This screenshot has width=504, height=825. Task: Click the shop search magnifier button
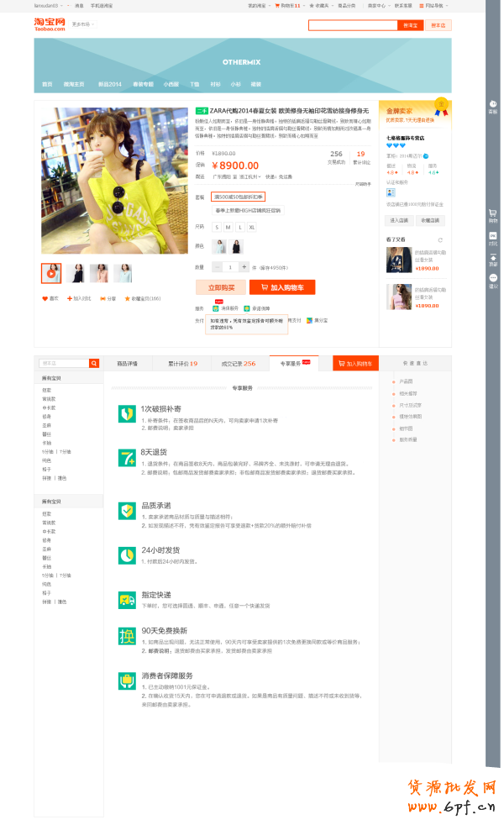pyautogui.click(x=94, y=363)
